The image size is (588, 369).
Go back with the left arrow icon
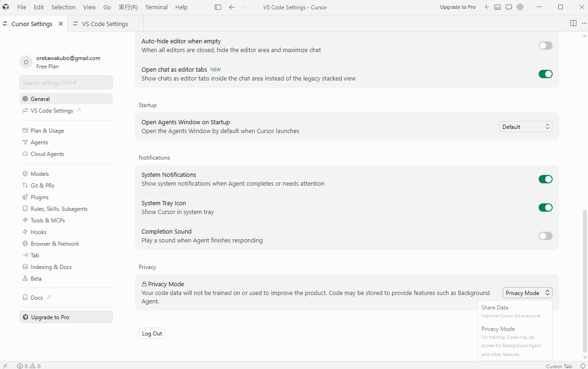pos(232,7)
